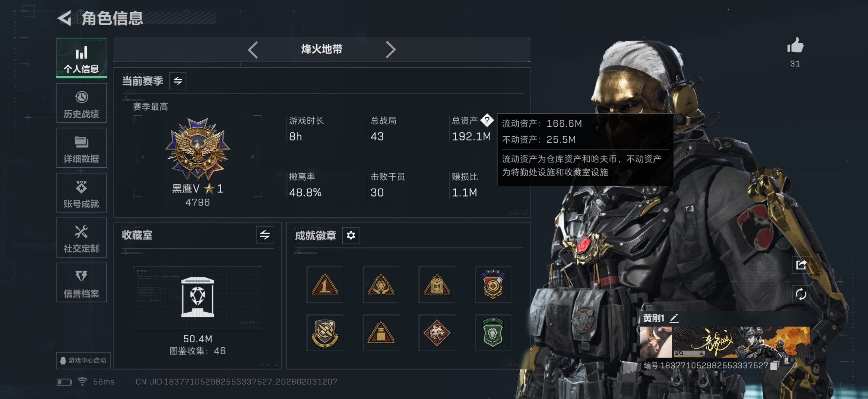
Task: Select the red number 1 achievement badge
Action: pos(325,285)
